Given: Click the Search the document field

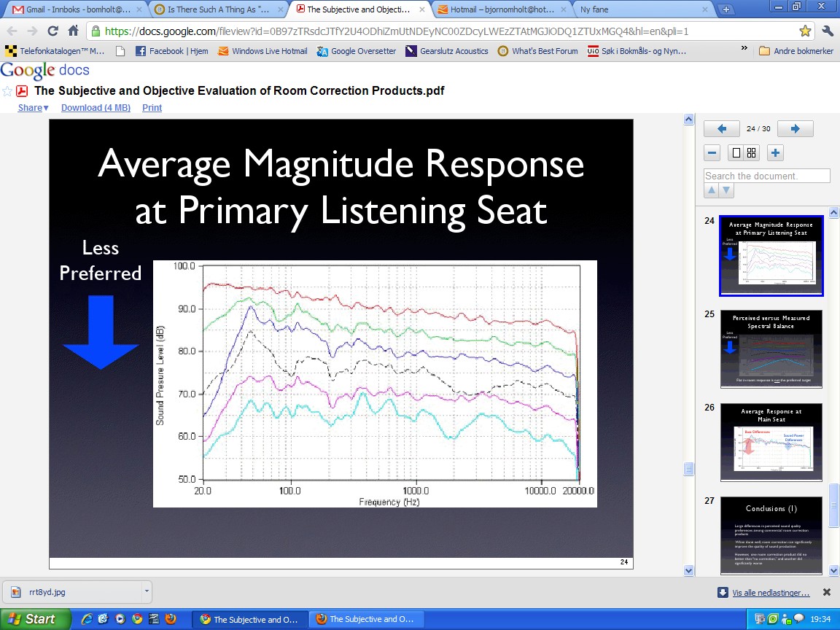Looking at the screenshot, I should coord(766,176).
